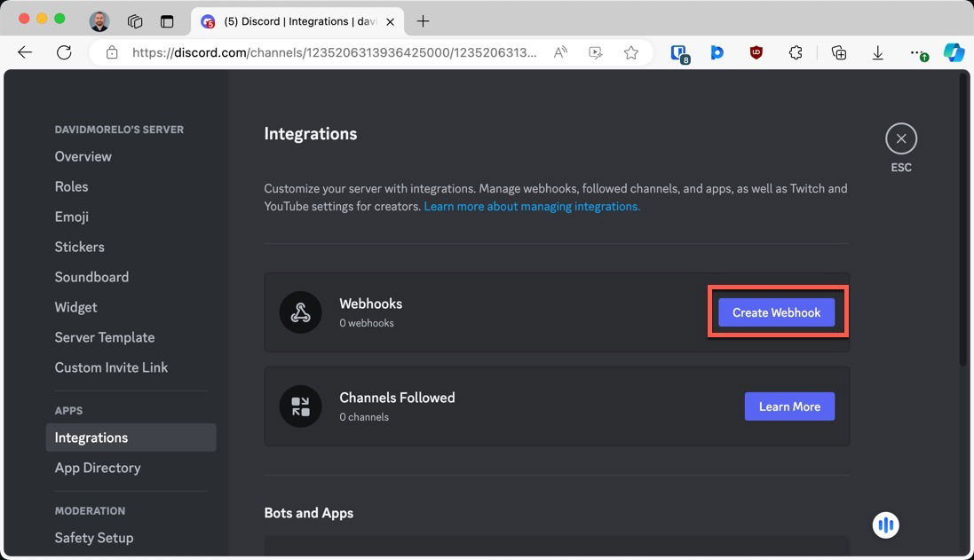Viewport: 974px width, 560px height.
Task: Click the Reload page icon
Action: 64,52
